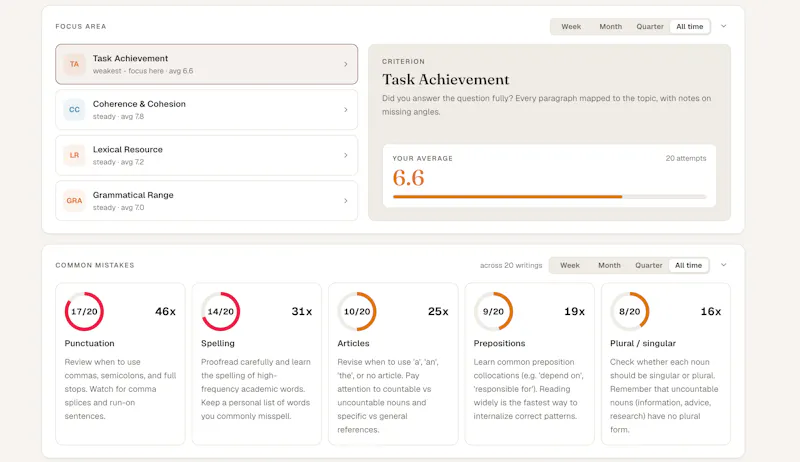Collapse the Common Mistakes section chevron
This screenshot has height=462, width=800.
[x=723, y=265]
